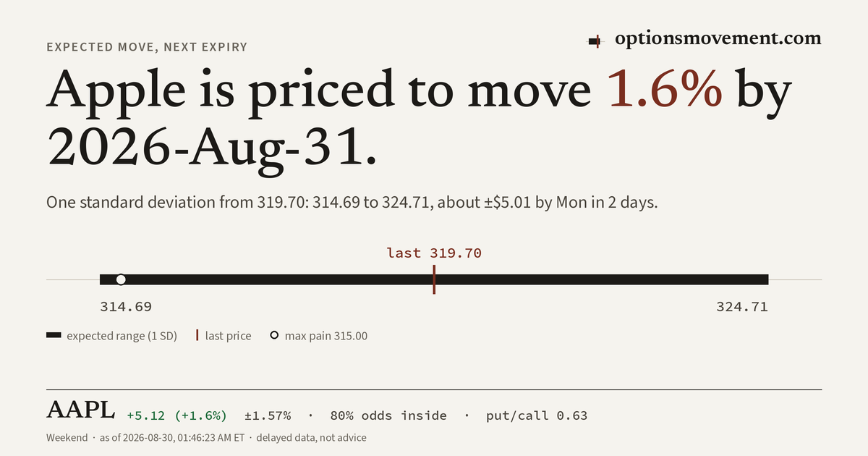
Task: Click the 80% odds inside statistic
Action: pyautogui.click(x=388, y=415)
